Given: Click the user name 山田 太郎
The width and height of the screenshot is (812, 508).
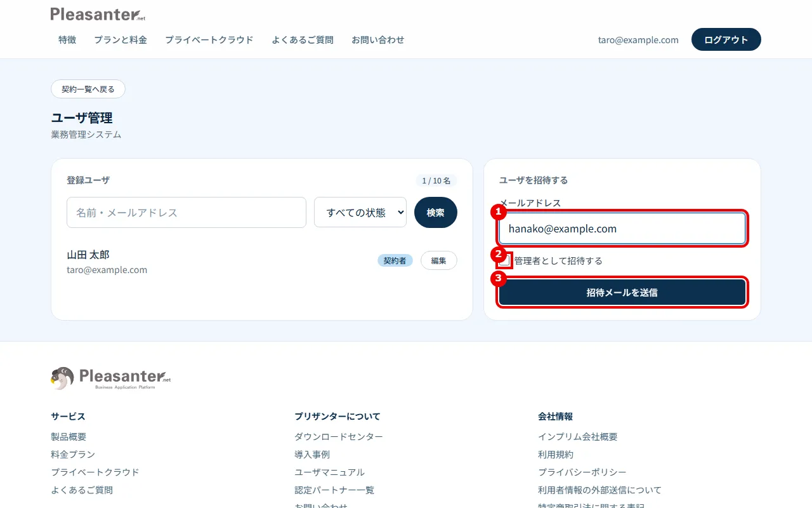Looking at the screenshot, I should point(88,255).
